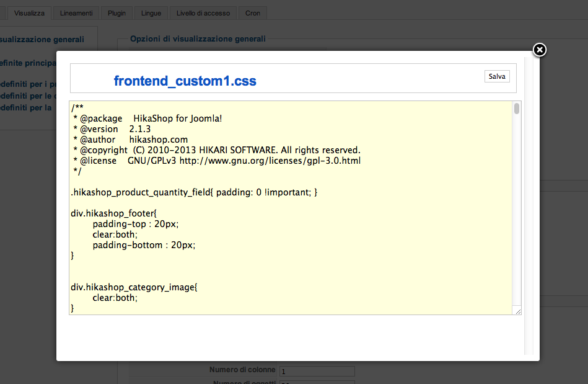Select 'visualizzazione generali' in the sidebar
The width and height of the screenshot is (588, 384).
[42, 39]
